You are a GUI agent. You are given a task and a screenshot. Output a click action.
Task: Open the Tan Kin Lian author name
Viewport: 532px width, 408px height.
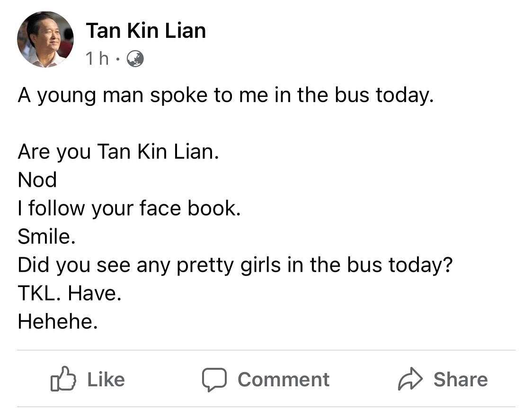(x=146, y=31)
